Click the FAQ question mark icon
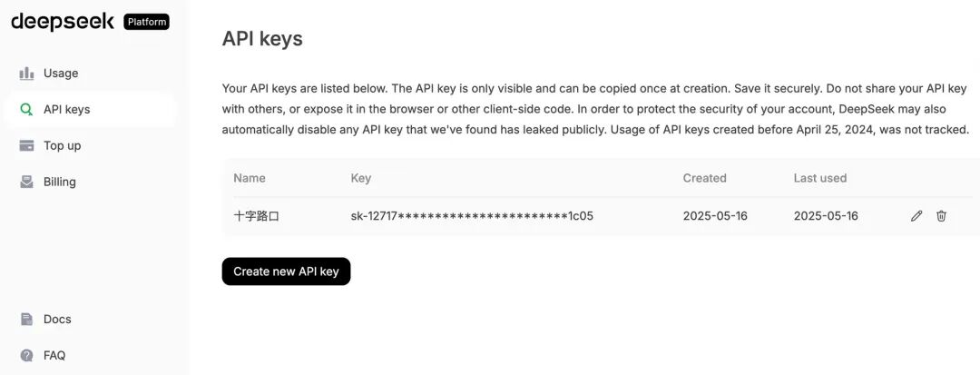 click(x=26, y=356)
